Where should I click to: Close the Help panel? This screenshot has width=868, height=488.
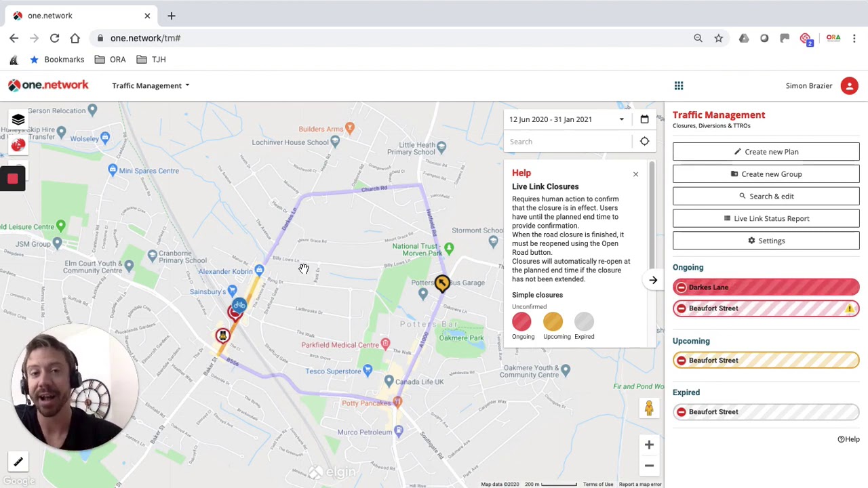point(635,174)
